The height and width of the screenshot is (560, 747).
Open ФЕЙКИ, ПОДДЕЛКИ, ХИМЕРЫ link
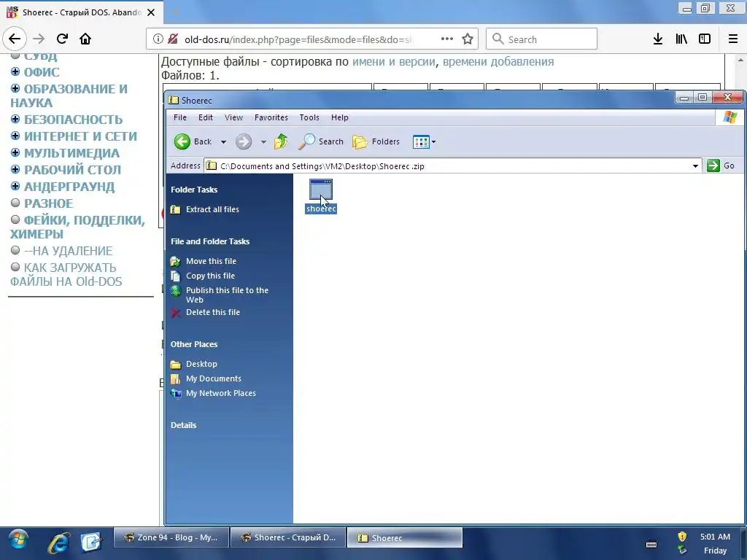[77, 227]
